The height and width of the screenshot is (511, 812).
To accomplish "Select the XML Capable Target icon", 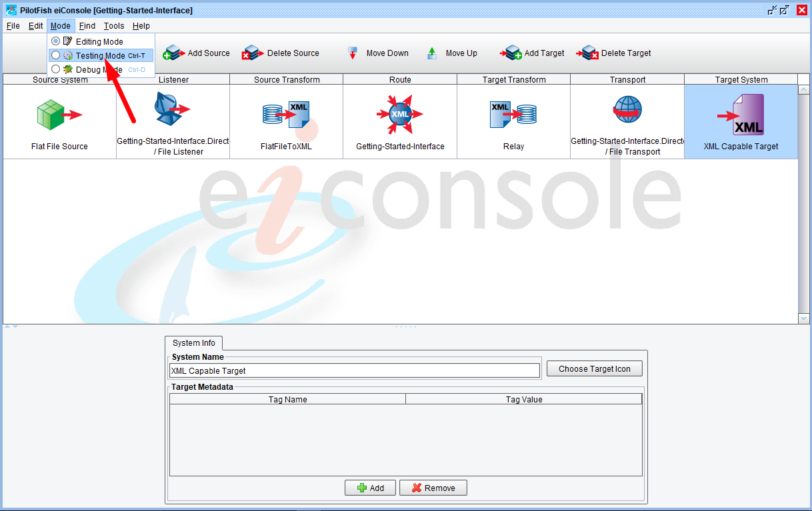I will pos(741,115).
